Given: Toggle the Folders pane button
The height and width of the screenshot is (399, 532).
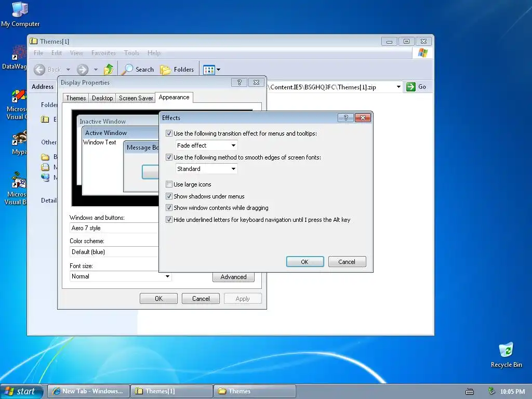Looking at the screenshot, I should click(177, 69).
